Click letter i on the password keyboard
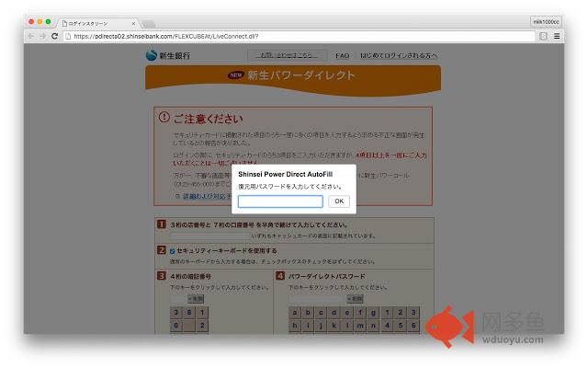This screenshot has height=368, width=588. pyautogui.click(x=309, y=326)
